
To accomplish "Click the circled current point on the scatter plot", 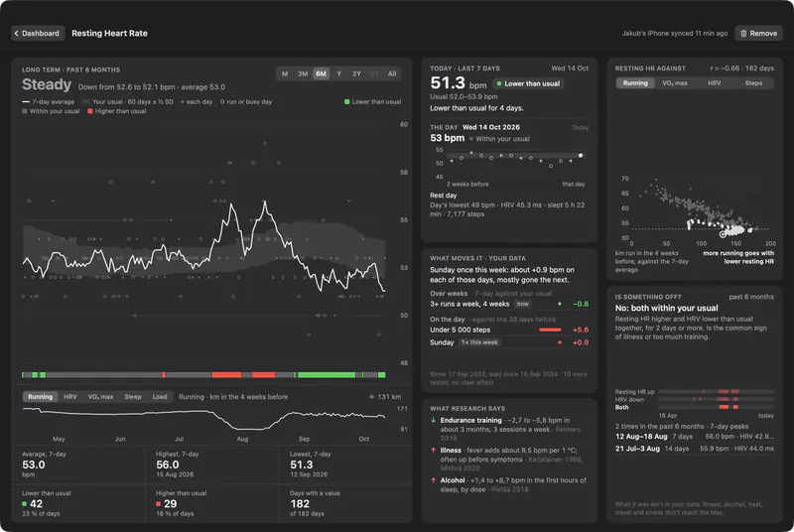I will click(x=723, y=234).
